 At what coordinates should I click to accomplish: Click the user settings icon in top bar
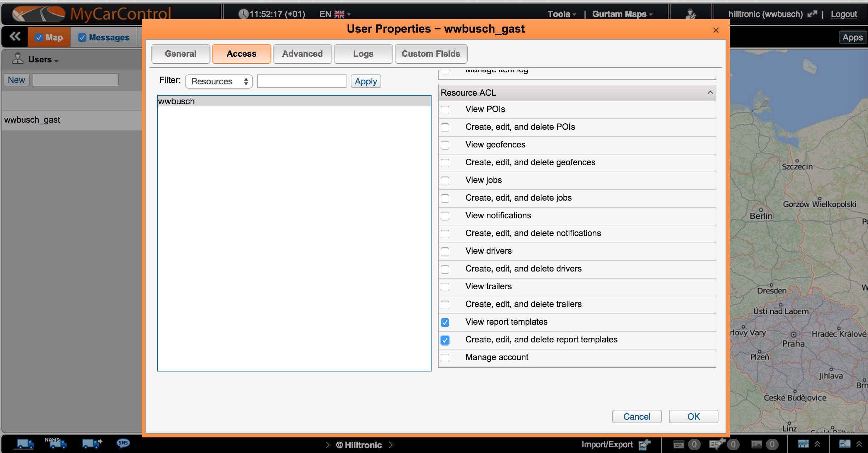[x=691, y=14]
